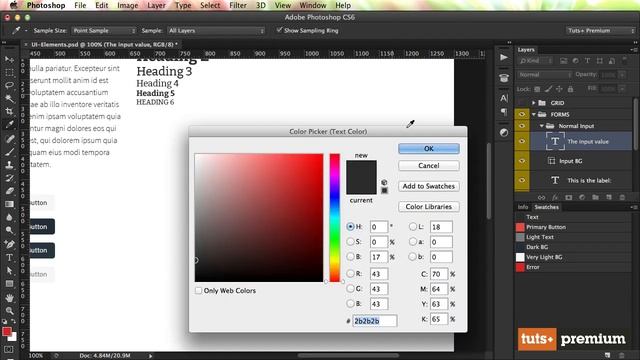Hide The input value layer
The height and width of the screenshot is (360, 640).
522,141
